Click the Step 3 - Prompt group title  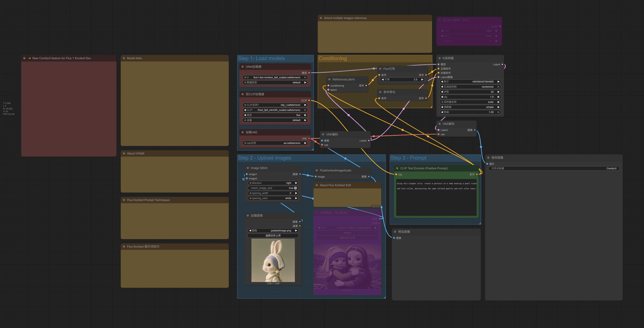point(408,158)
